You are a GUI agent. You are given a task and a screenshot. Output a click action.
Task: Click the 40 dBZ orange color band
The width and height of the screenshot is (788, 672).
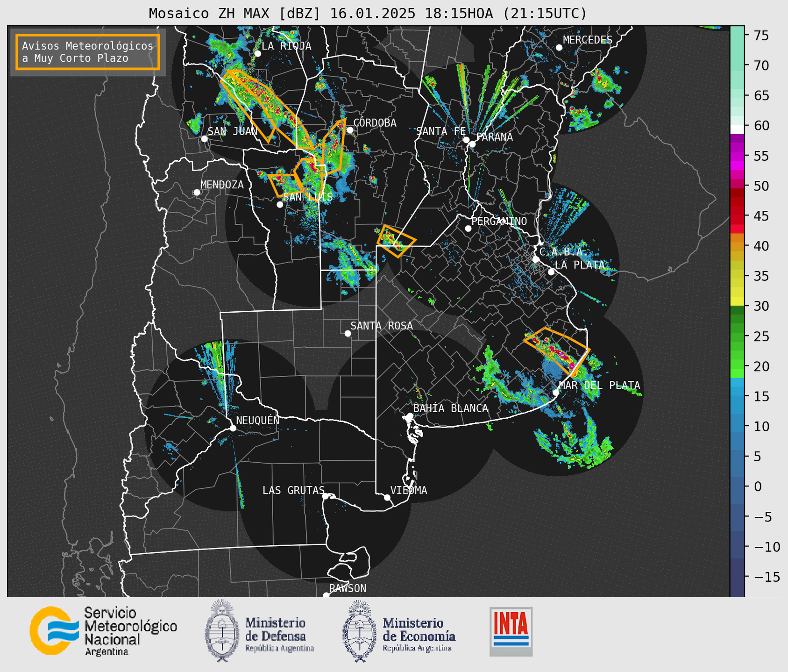737,246
